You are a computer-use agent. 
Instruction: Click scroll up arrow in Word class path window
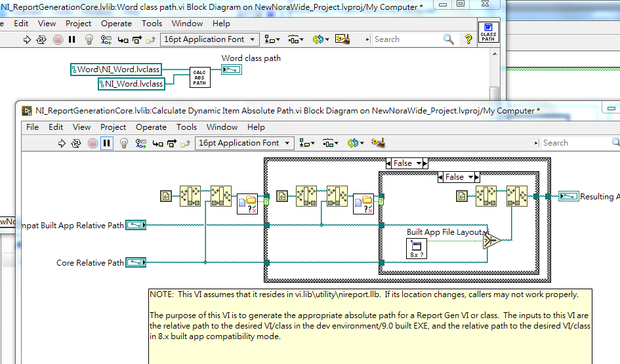click(495, 54)
